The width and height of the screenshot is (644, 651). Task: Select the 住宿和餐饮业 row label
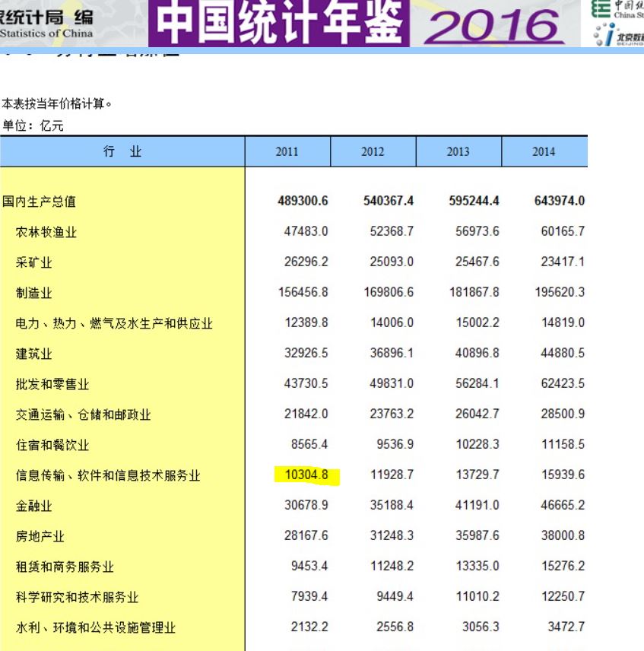(52, 445)
